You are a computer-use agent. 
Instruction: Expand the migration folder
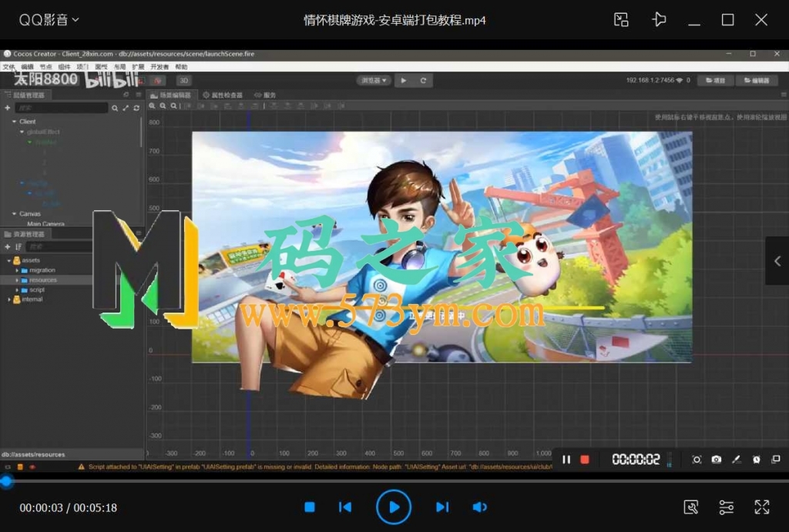[17, 270]
